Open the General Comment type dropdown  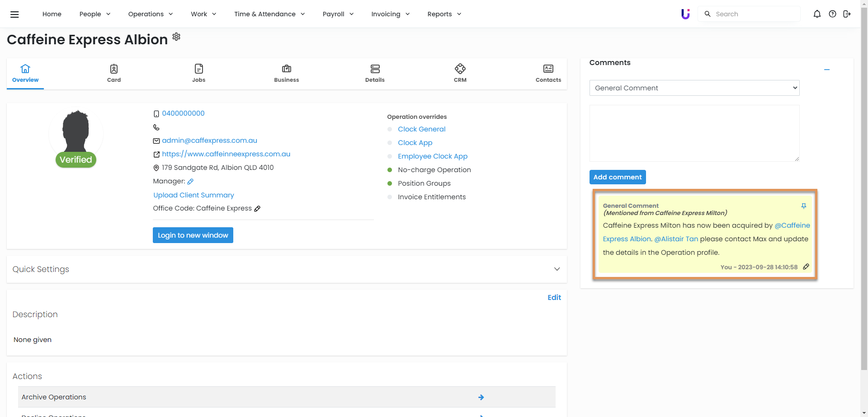(x=694, y=88)
